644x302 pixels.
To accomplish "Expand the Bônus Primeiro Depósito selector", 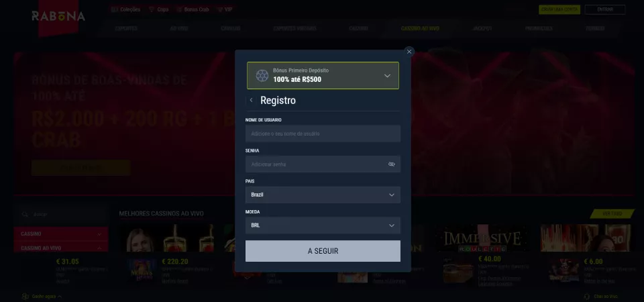I will click(x=323, y=76).
